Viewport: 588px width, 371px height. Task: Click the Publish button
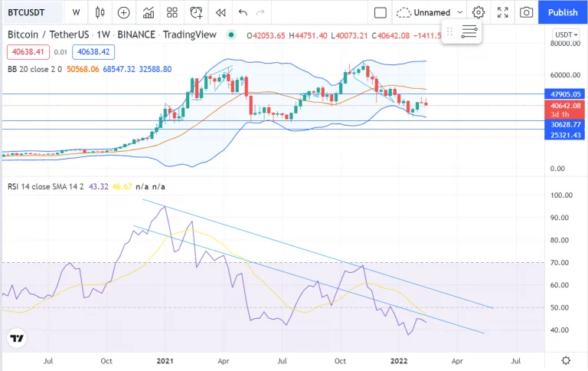click(x=563, y=12)
